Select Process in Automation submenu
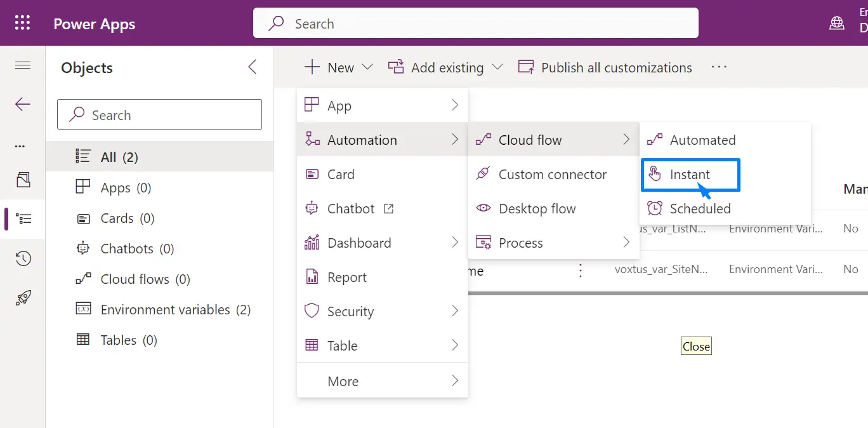 pos(554,243)
